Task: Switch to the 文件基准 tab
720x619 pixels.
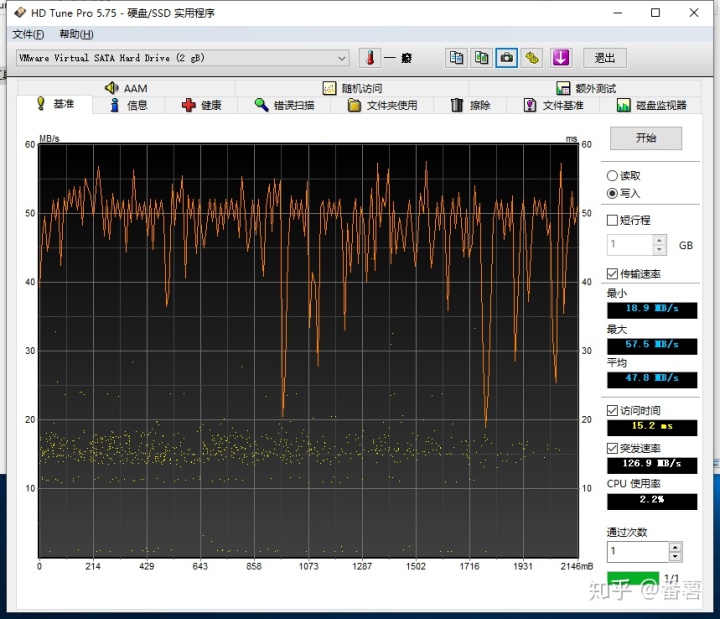Action: pyautogui.click(x=553, y=105)
